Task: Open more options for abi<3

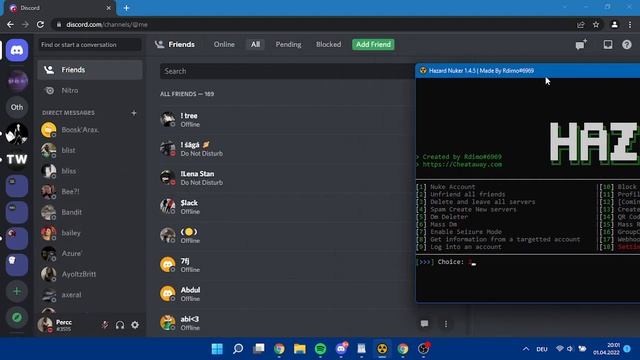Action: [446, 324]
